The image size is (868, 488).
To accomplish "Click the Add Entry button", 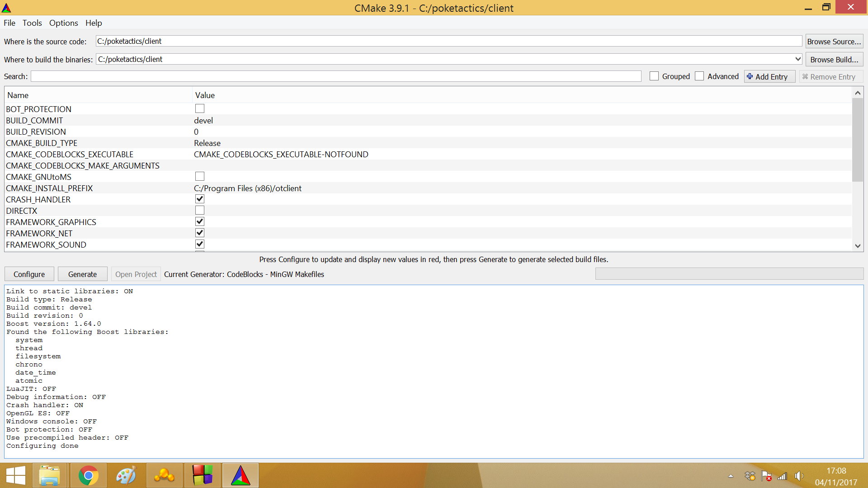I will pyautogui.click(x=770, y=77).
